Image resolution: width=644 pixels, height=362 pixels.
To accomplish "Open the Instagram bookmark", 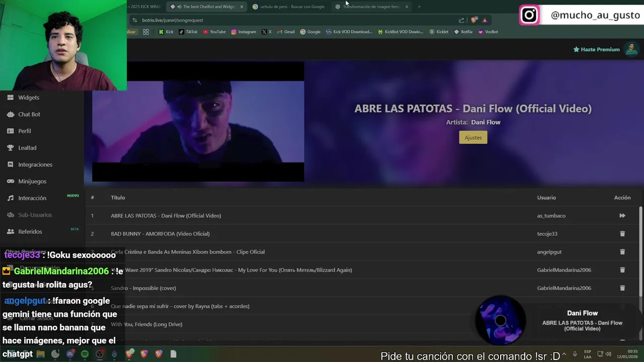I will coord(244,32).
